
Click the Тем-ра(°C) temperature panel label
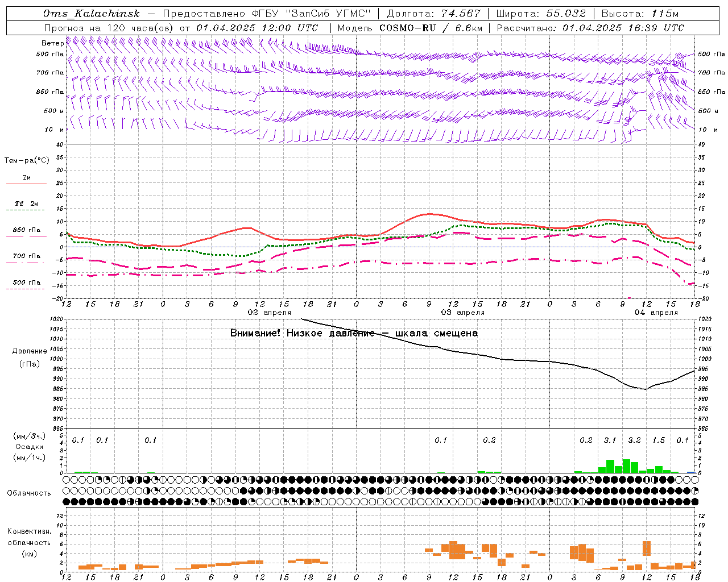point(27,161)
